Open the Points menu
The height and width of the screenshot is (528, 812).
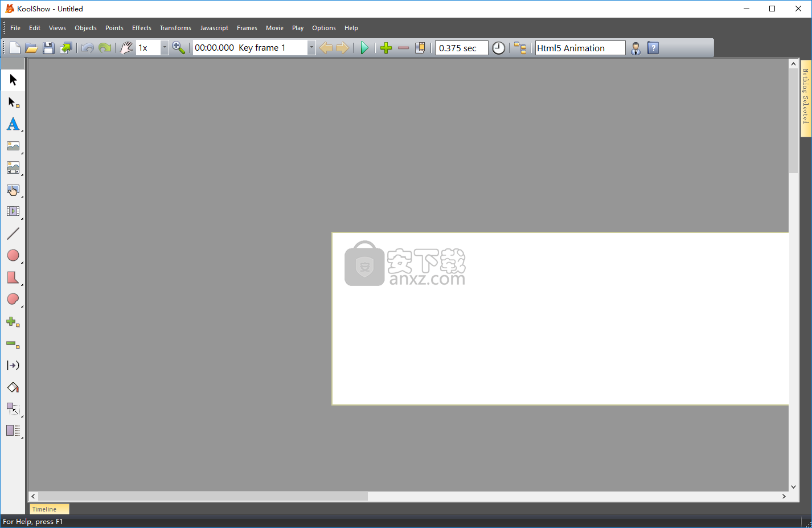tap(114, 28)
